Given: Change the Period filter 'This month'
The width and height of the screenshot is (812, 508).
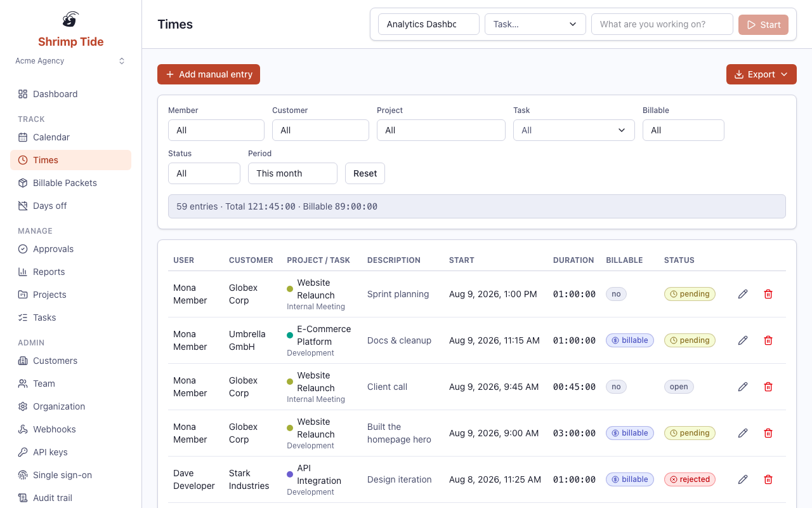Looking at the screenshot, I should (292, 173).
